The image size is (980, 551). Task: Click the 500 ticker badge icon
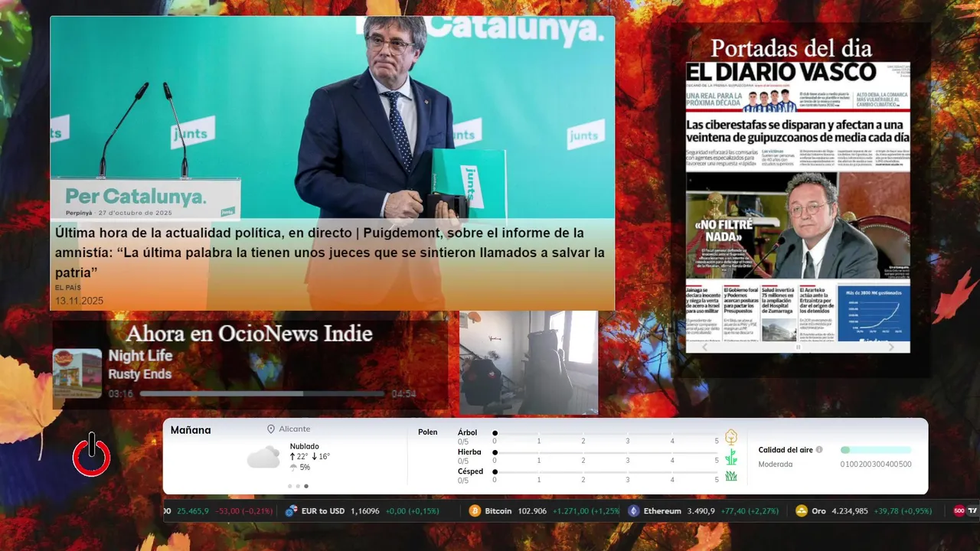coord(959,511)
